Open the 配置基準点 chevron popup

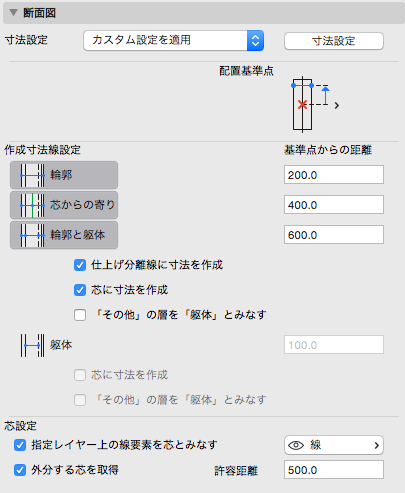pos(337,105)
